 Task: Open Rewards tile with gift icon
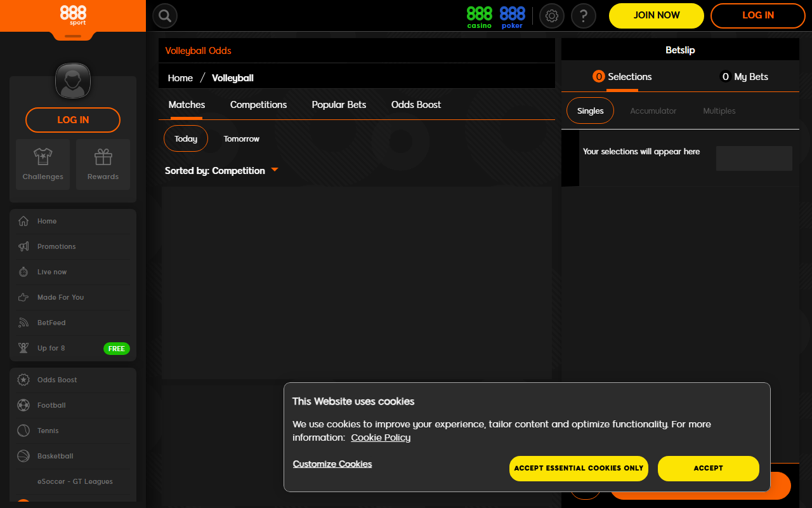pos(103,164)
